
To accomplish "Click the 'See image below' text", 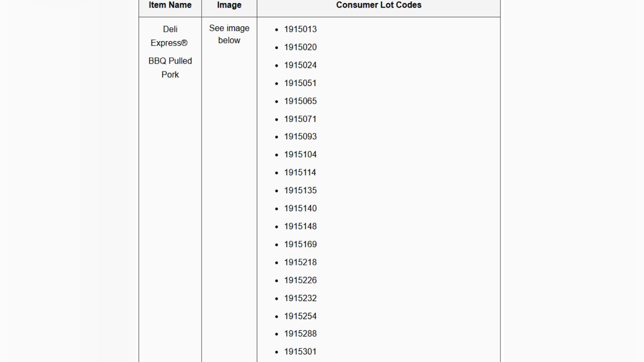I will point(229,34).
